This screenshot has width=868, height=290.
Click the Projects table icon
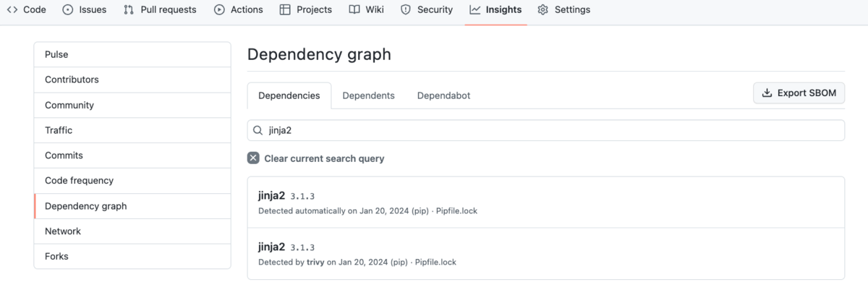coord(285,10)
